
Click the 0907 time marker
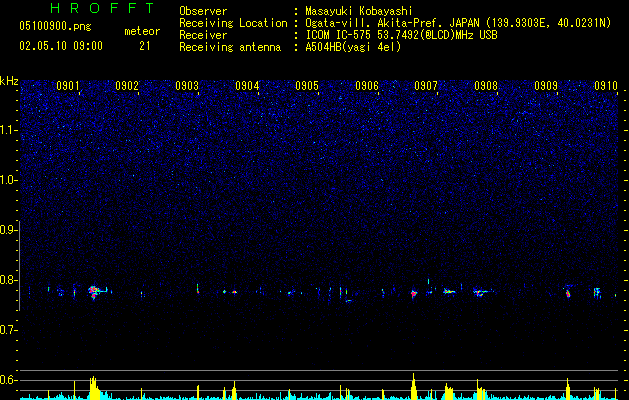click(426, 86)
